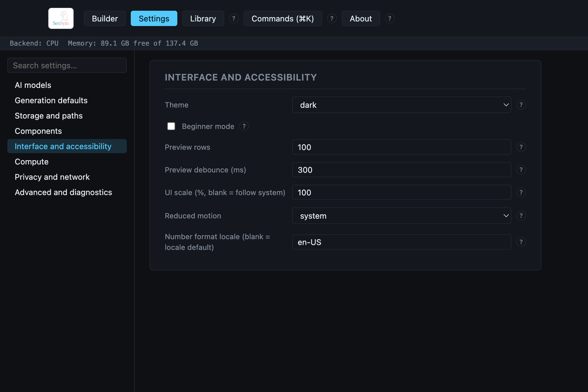Viewport: 588px width, 392px height.
Task: Open help icon next to About
Action: 390,18
